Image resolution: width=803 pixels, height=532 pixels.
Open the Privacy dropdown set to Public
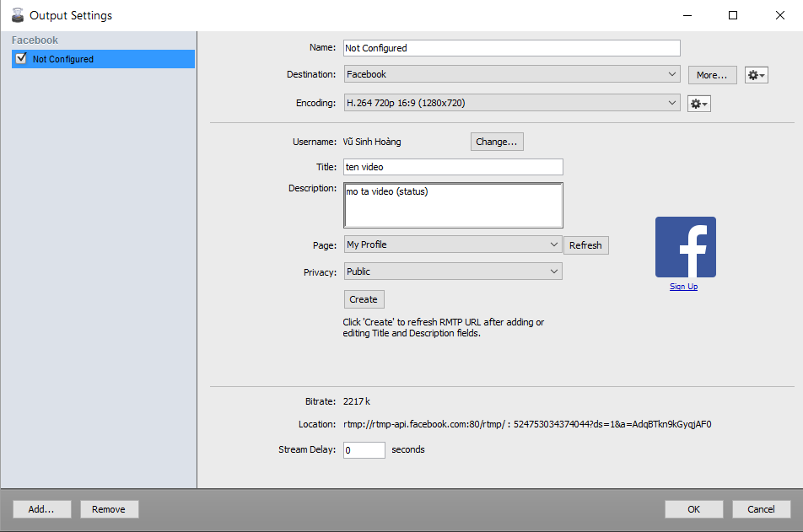[x=453, y=271]
